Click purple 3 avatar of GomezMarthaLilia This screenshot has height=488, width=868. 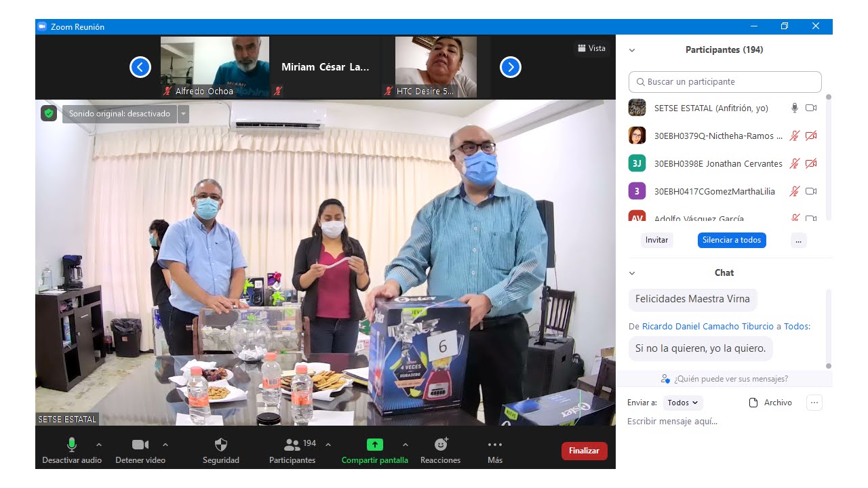pos(637,191)
